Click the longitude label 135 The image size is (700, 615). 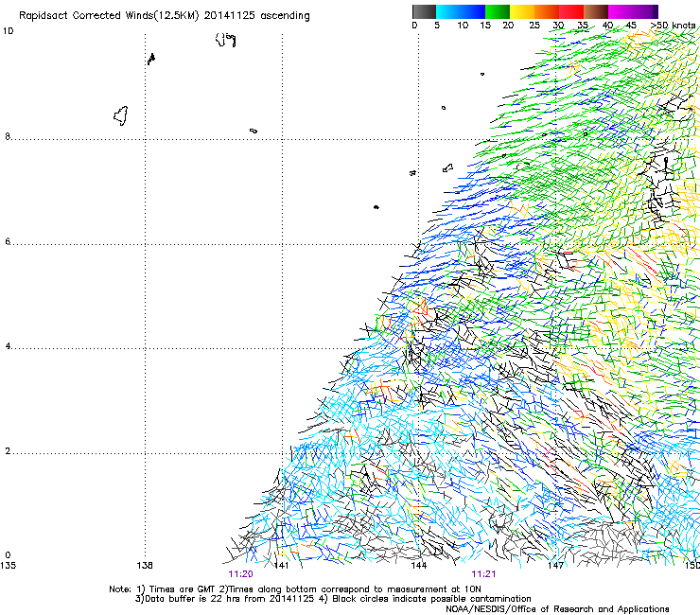click(x=8, y=566)
